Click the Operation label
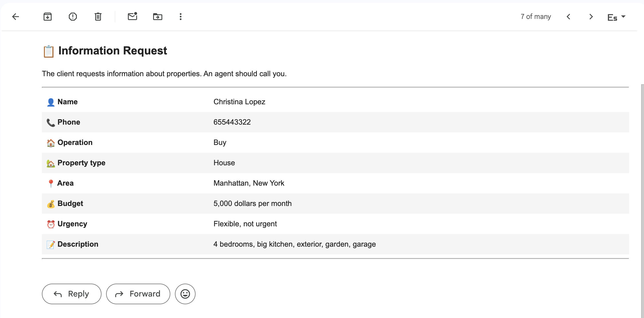 [x=75, y=142]
